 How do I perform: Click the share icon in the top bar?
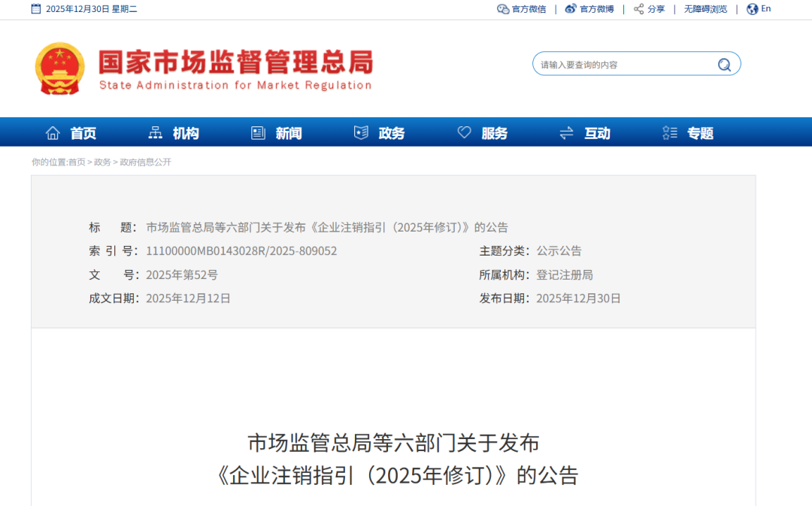pos(638,9)
